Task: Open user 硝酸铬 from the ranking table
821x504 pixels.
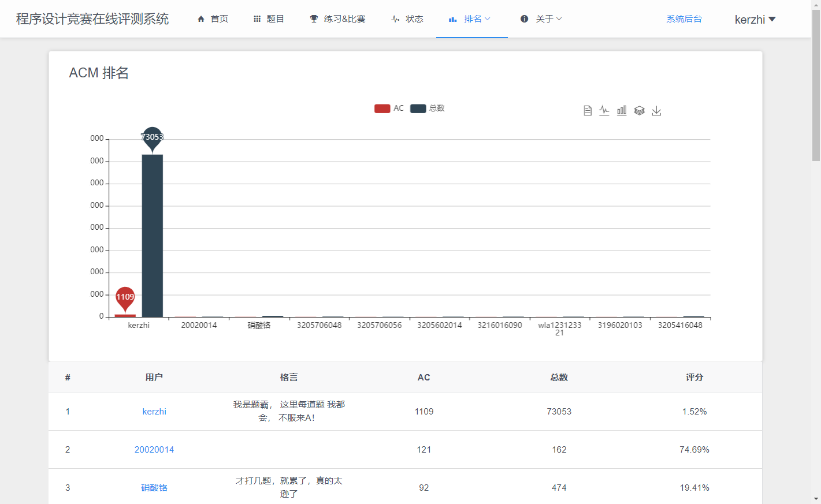Action: click(154, 488)
